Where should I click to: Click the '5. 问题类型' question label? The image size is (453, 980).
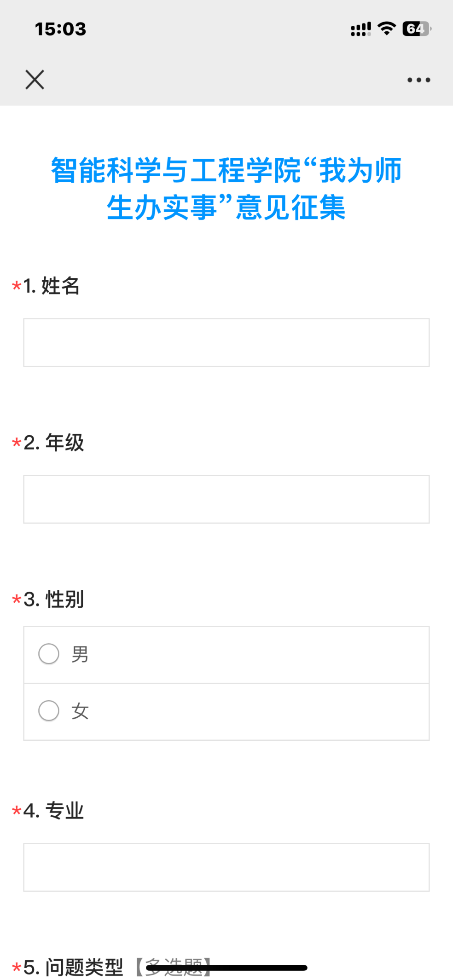[74, 967]
